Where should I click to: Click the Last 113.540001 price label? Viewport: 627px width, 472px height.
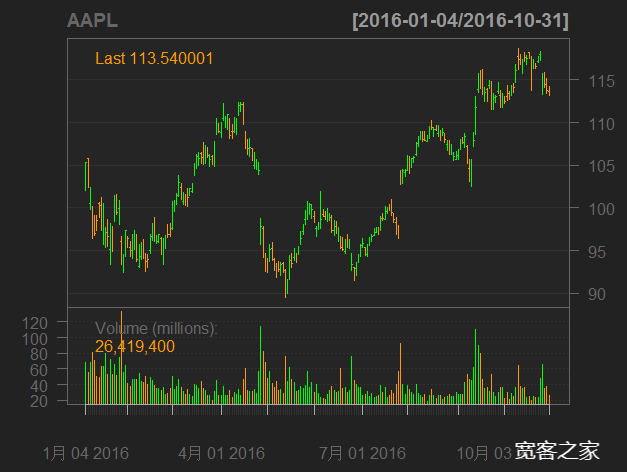tap(154, 59)
